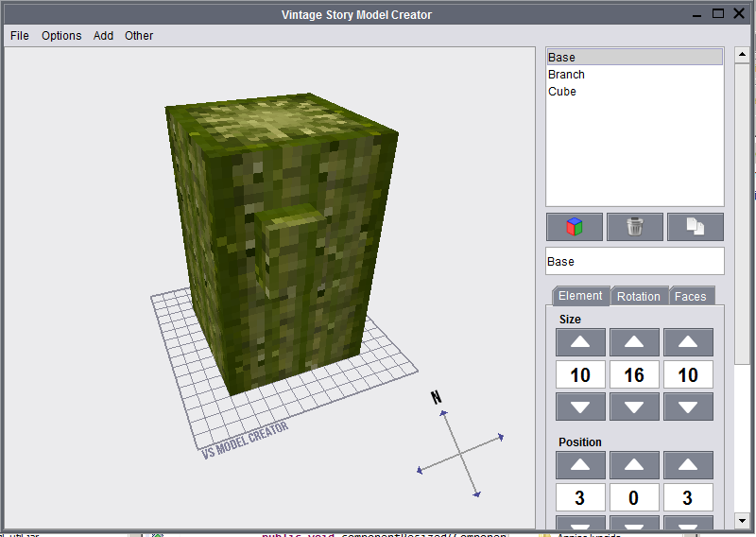The image size is (756, 537).
Task: Decrease the third Size value
Action: [688, 407]
